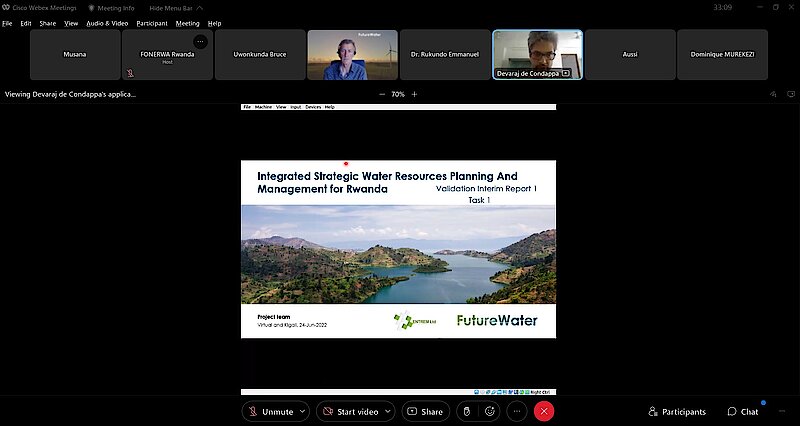Screen dimensions: 800x426
Task: Start video from the camera button
Action: 350,411
